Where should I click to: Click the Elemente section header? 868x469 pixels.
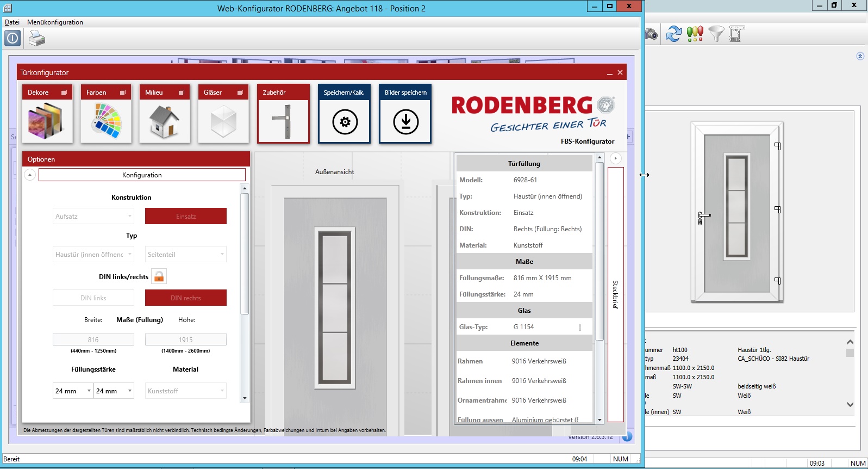[x=524, y=343]
